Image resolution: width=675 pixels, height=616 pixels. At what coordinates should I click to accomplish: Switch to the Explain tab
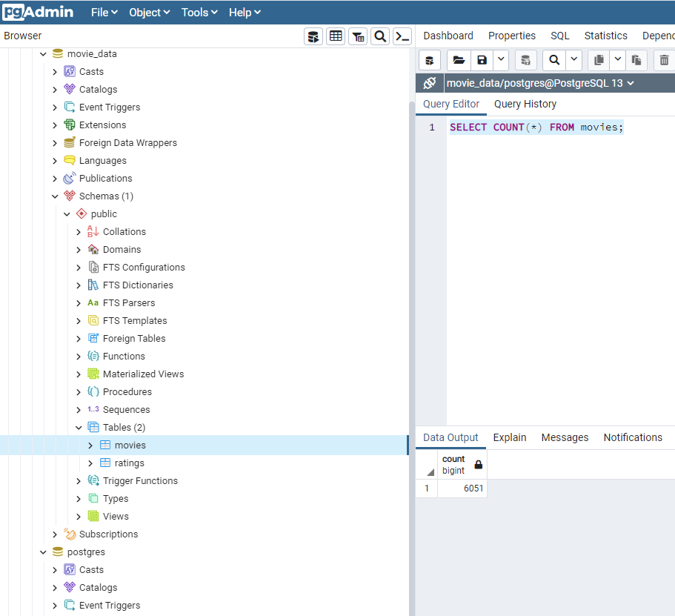[510, 437]
